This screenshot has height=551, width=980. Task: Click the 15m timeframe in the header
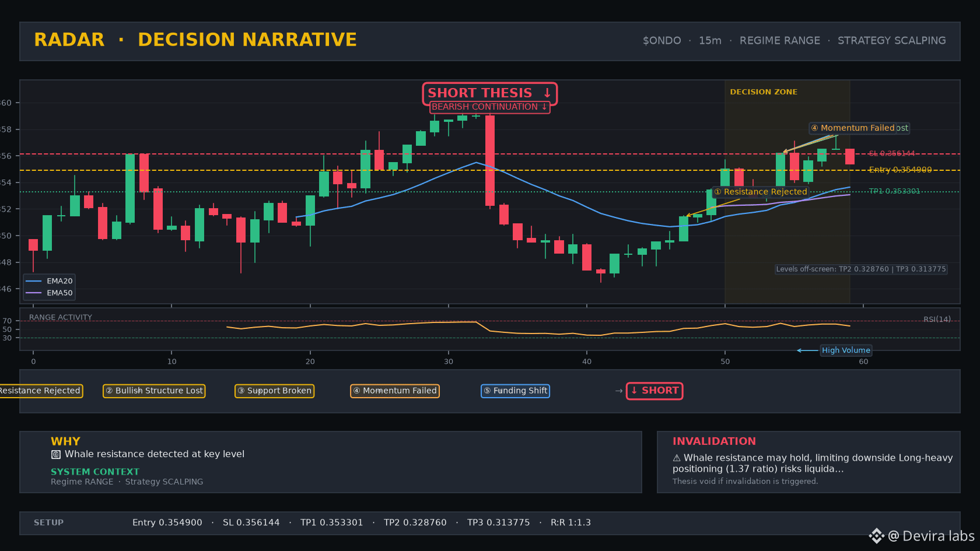(x=710, y=41)
